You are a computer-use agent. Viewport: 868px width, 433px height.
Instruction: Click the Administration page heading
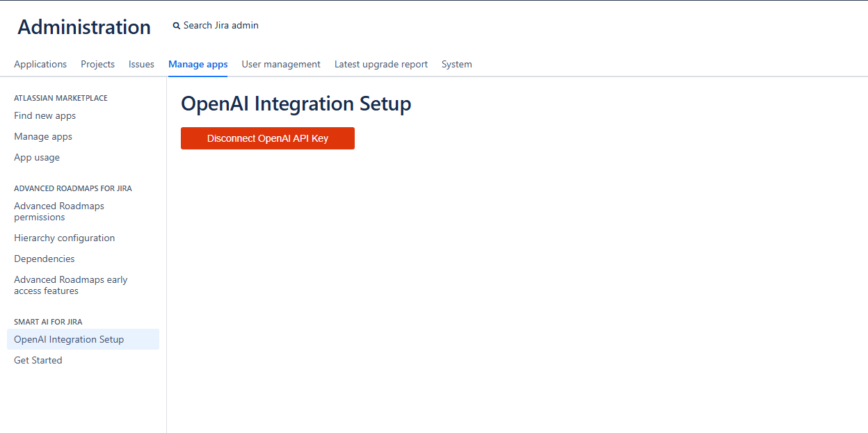coord(84,27)
